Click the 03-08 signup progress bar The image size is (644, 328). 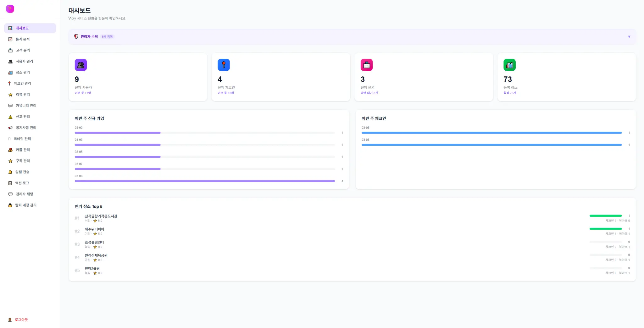[x=205, y=181]
